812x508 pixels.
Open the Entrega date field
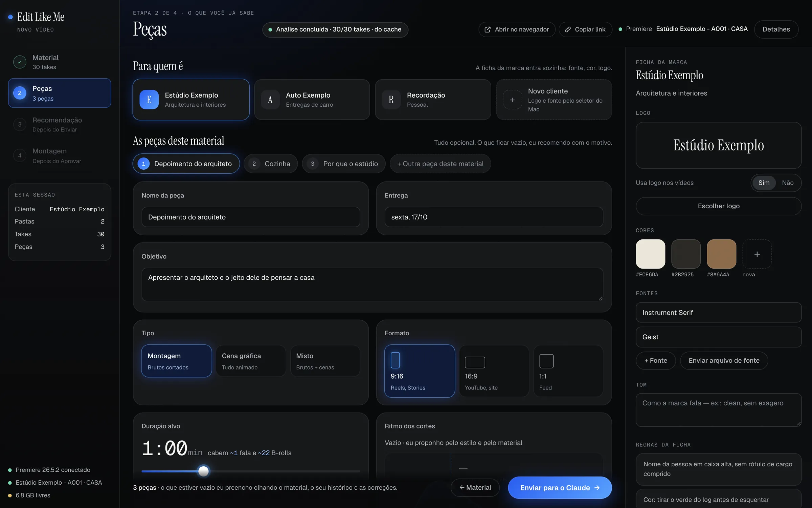point(494,217)
